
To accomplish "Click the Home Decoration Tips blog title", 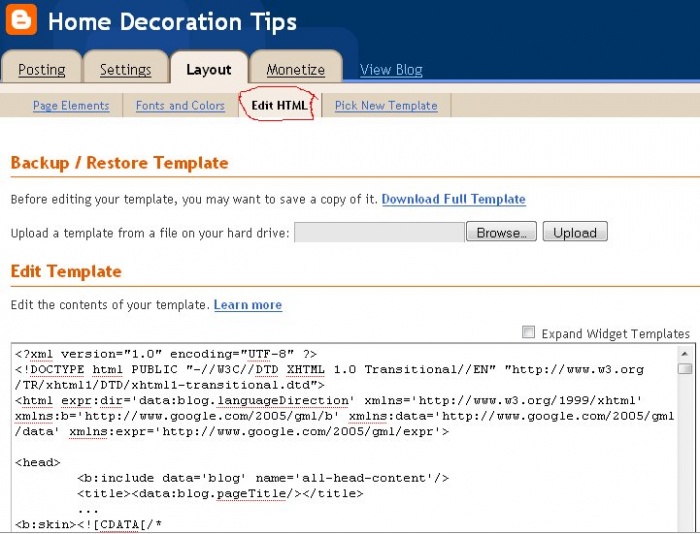I will [172, 22].
